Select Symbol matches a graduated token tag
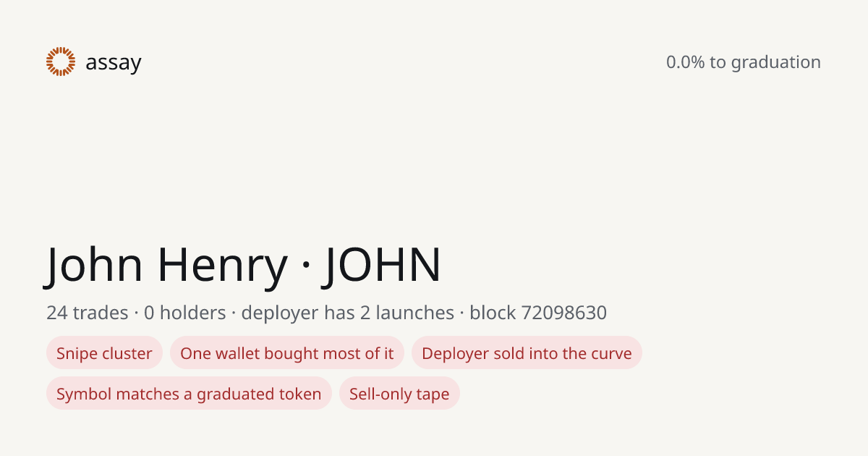The height and width of the screenshot is (456, 868). 189,394
